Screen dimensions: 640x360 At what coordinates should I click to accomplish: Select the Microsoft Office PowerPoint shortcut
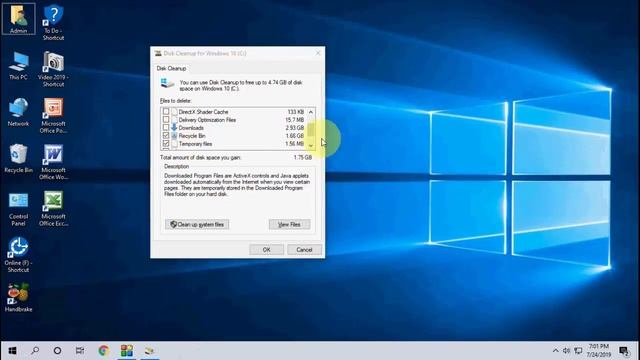[x=53, y=116]
